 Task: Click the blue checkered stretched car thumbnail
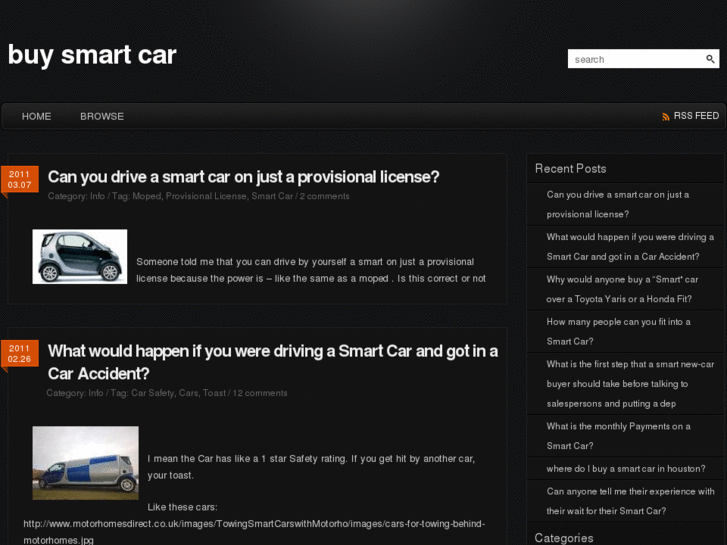[x=85, y=463]
